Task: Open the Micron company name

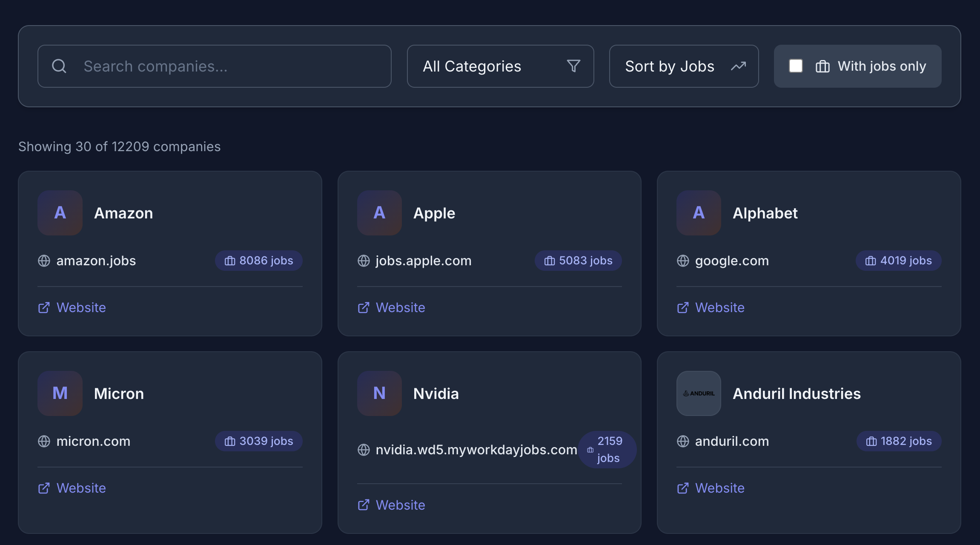Action: (x=119, y=393)
